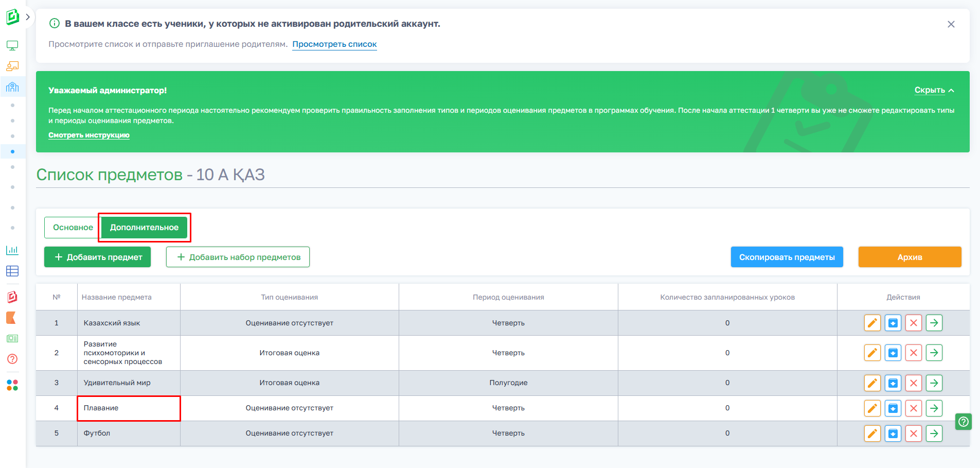The width and height of the screenshot is (980, 468).
Task: Click green arrow icon for Плавание row
Action: [934, 408]
